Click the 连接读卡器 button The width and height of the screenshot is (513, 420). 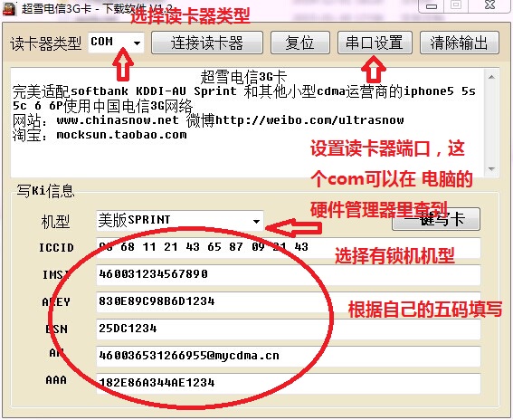click(207, 43)
